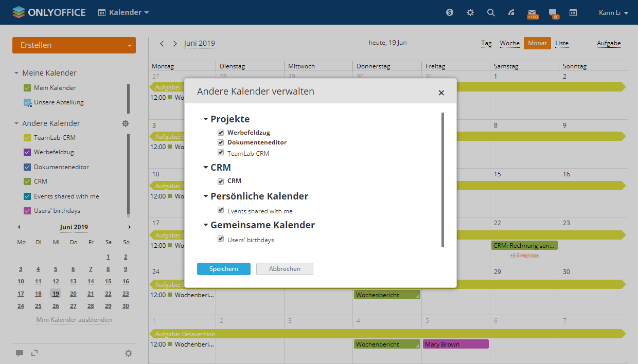Click the Abbrechen button
Image resolution: width=638 pixels, height=364 pixels.
click(285, 269)
